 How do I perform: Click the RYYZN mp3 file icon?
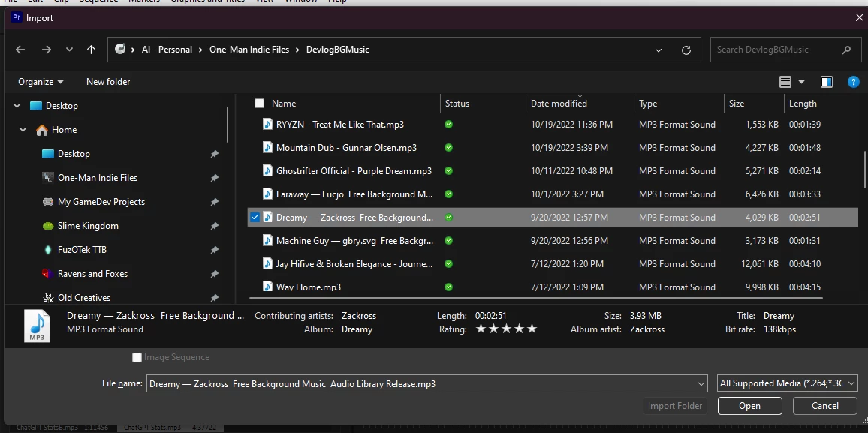pyautogui.click(x=267, y=125)
